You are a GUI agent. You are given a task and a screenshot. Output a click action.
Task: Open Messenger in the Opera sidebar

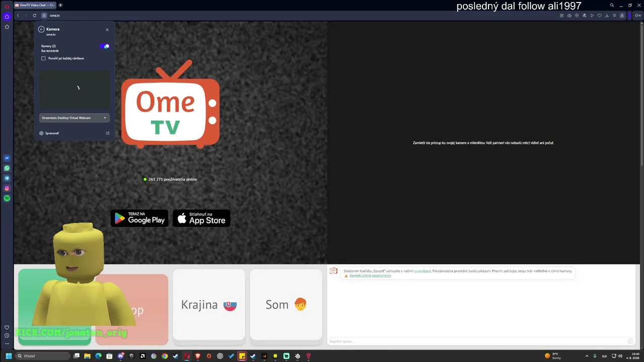tap(7, 158)
